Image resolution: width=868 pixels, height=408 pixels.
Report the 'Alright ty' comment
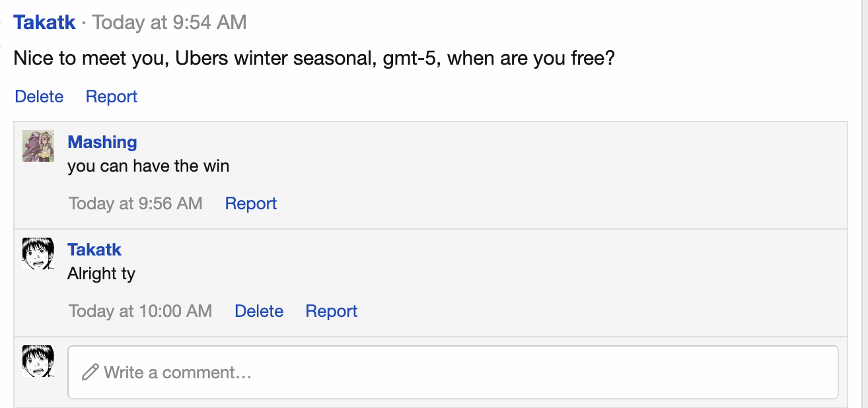click(x=332, y=311)
